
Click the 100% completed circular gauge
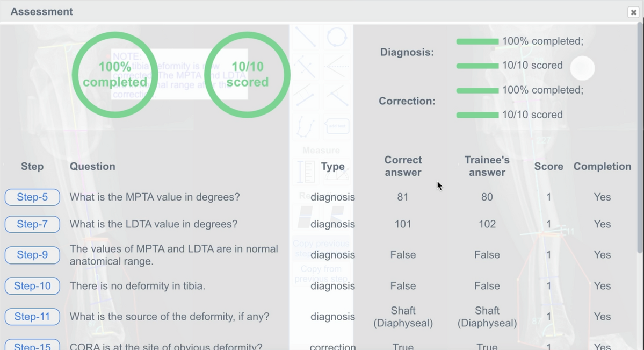(x=115, y=75)
